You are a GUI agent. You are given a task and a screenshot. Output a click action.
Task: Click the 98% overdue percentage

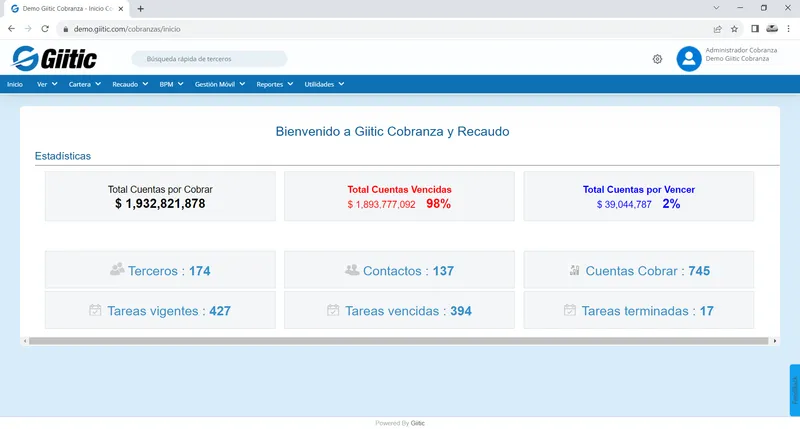(438, 204)
